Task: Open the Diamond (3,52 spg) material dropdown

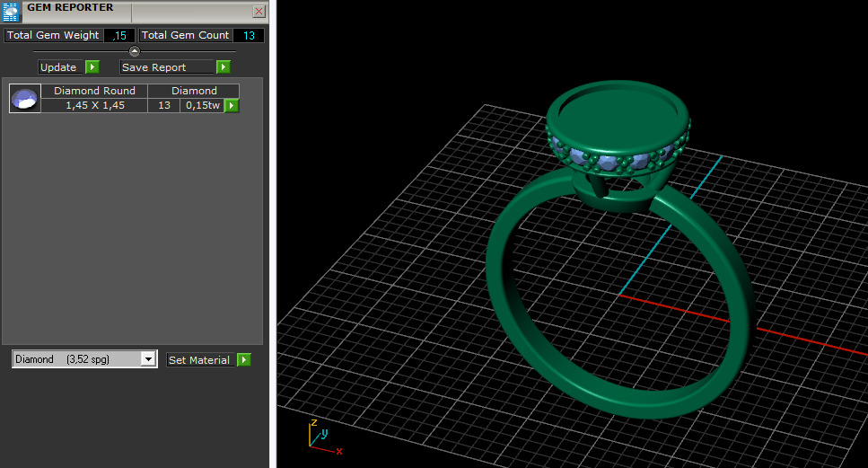Action: coord(84,359)
